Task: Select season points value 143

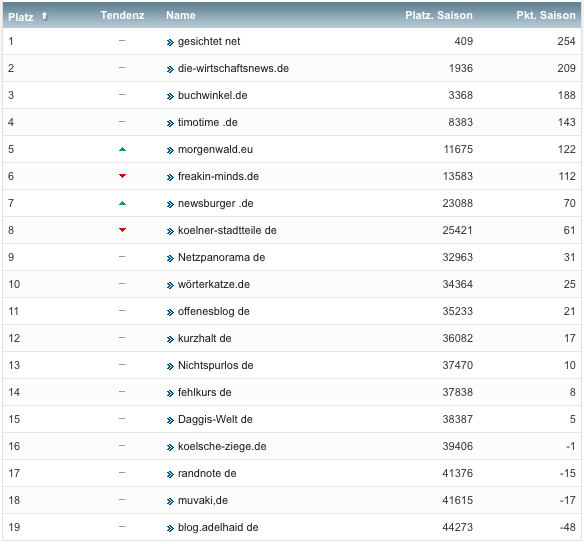Action: coord(566,123)
